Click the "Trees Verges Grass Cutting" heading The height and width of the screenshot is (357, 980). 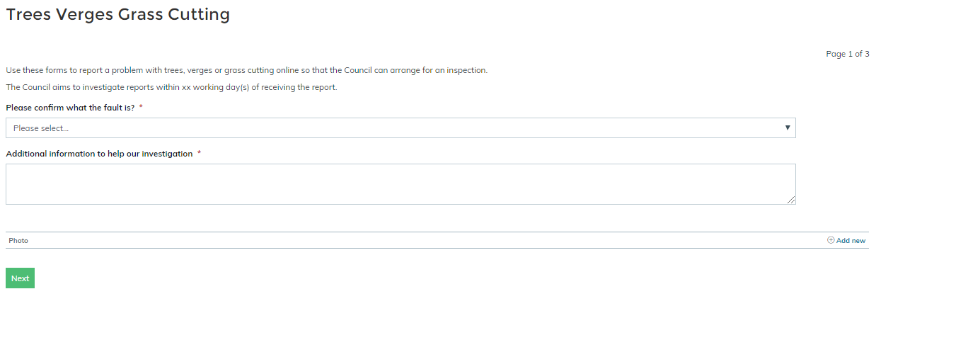pos(117,14)
